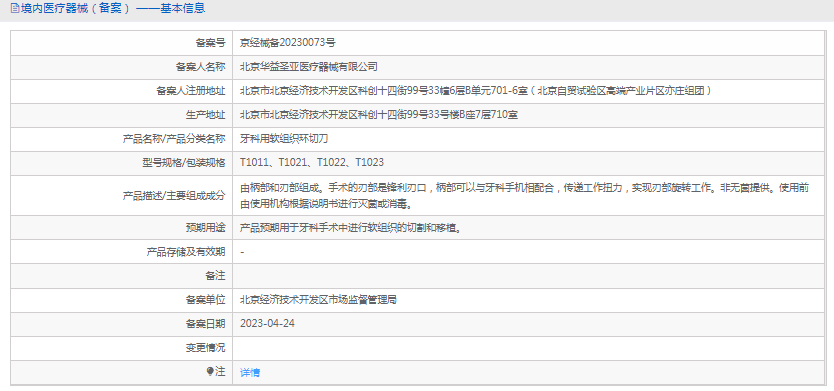Click the 生产地址 row label
This screenshot has height=391, width=834.
tap(205, 115)
